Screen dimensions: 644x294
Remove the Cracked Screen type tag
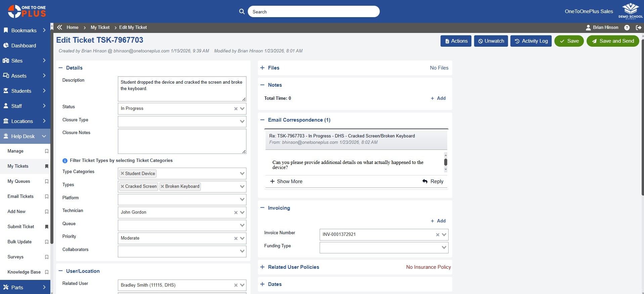coord(123,186)
